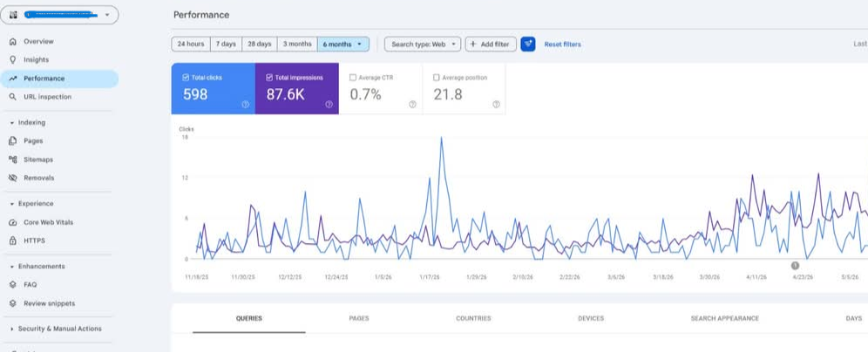Click the blue filter sparkle icon button

(x=528, y=44)
